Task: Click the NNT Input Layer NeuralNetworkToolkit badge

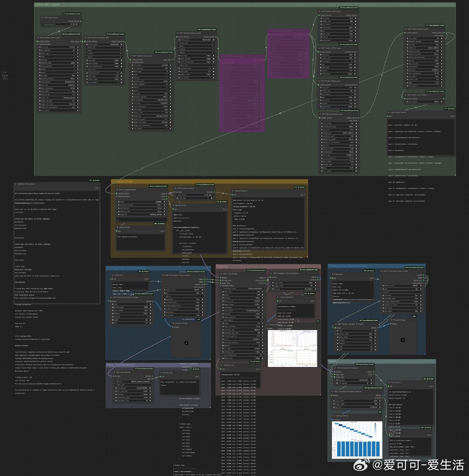Action: click(x=72, y=13)
